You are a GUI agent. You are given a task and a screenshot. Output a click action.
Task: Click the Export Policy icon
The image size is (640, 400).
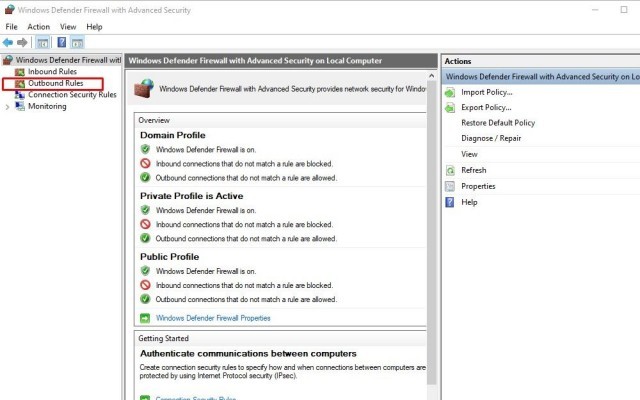[x=450, y=108]
